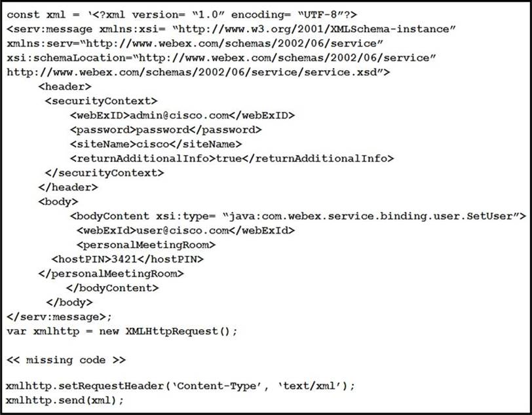Viewport: 532px width, 415px height.
Task: Click the admin@cisco.com webExID line
Action: click(183, 116)
